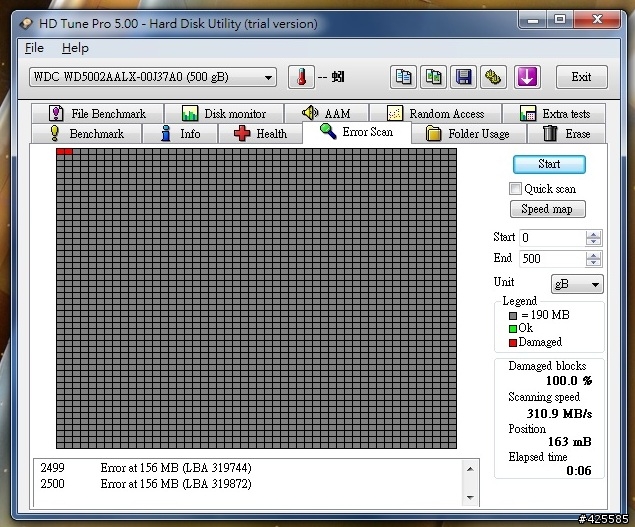Click the red Damaged legend swatch
The width and height of the screenshot is (635, 527).
[513, 343]
